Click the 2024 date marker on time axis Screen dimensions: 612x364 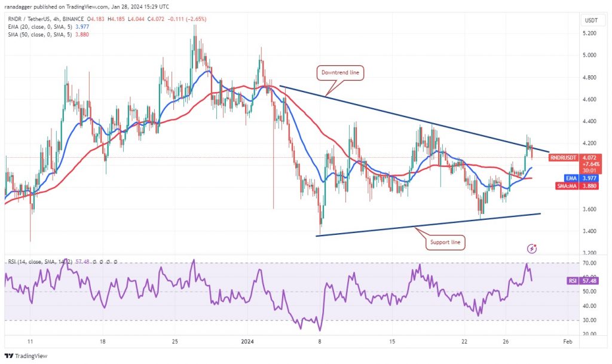[247, 342]
